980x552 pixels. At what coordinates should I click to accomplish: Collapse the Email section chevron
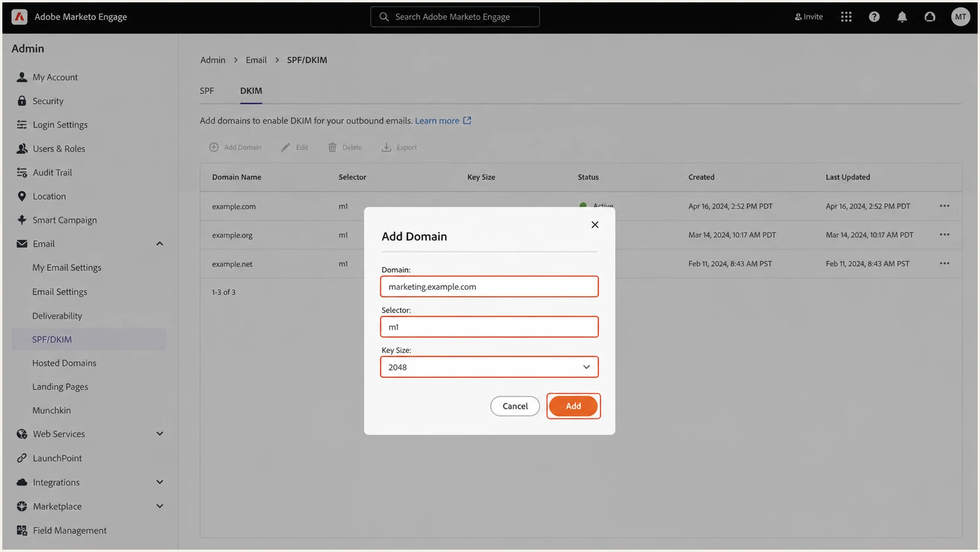pyautogui.click(x=159, y=243)
